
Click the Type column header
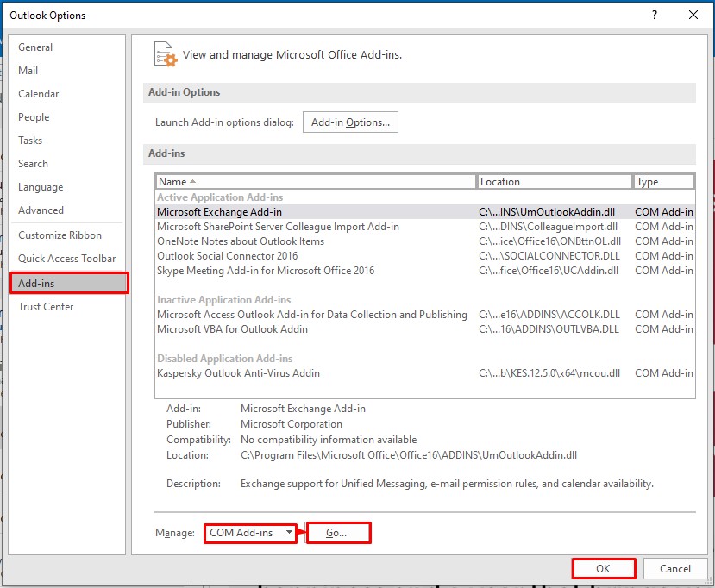point(662,182)
